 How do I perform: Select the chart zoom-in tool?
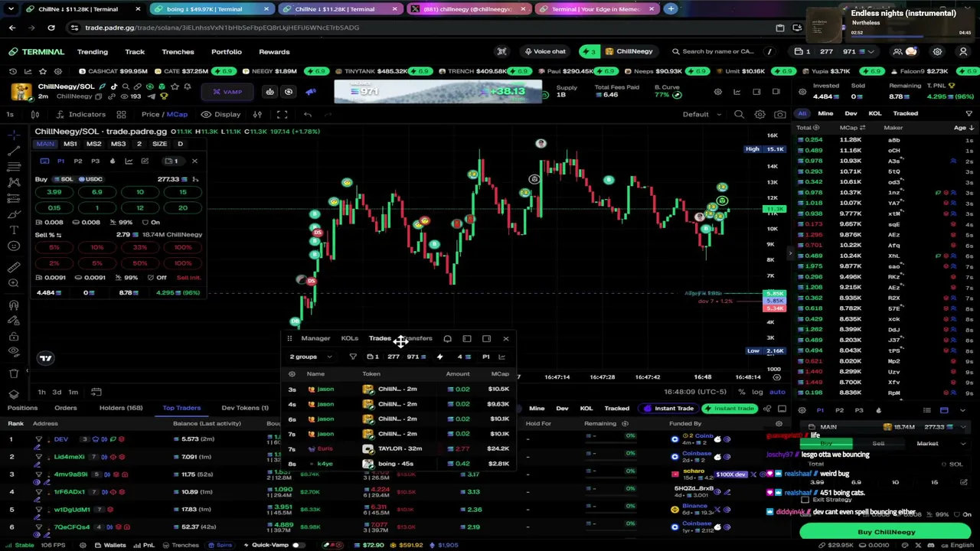(x=14, y=283)
